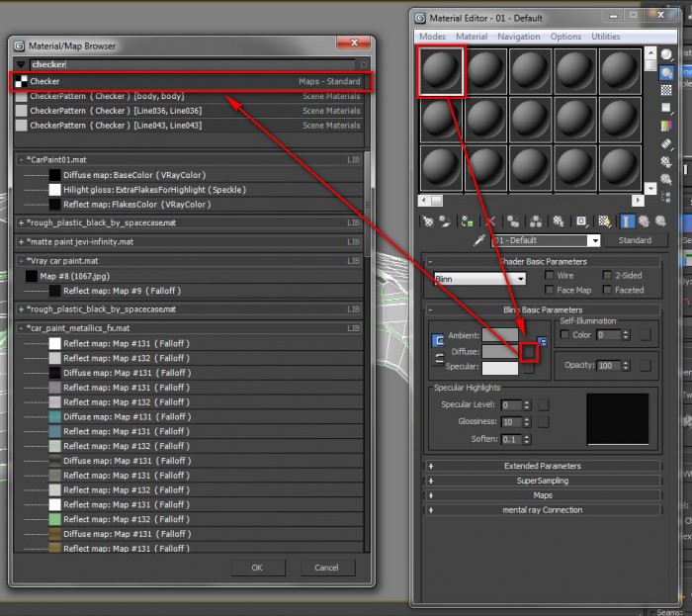Image resolution: width=692 pixels, height=616 pixels.
Task: Pick material from object with eyedropper
Action: pos(480,240)
